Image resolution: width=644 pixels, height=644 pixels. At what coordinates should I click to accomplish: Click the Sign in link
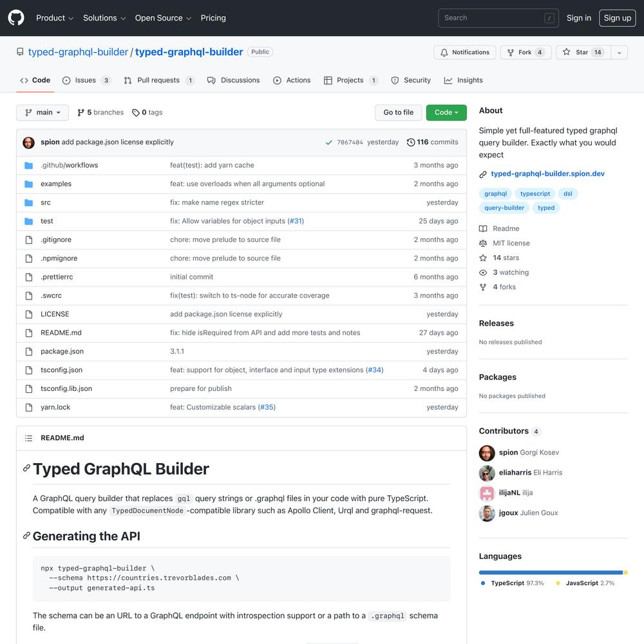[579, 18]
